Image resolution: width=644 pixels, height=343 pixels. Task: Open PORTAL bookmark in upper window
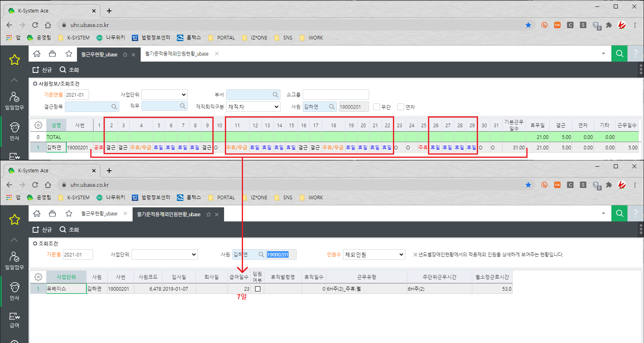pos(222,38)
